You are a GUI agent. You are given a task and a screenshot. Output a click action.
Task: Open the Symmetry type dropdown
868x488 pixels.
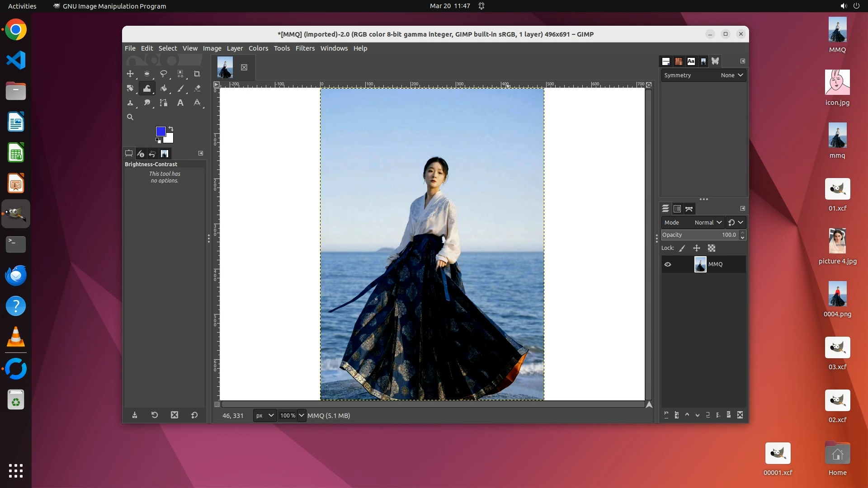pos(731,75)
